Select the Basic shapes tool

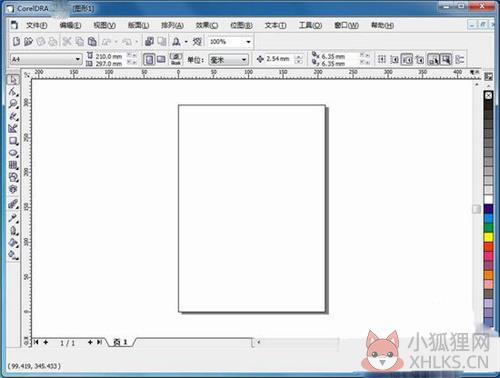tap(13, 177)
